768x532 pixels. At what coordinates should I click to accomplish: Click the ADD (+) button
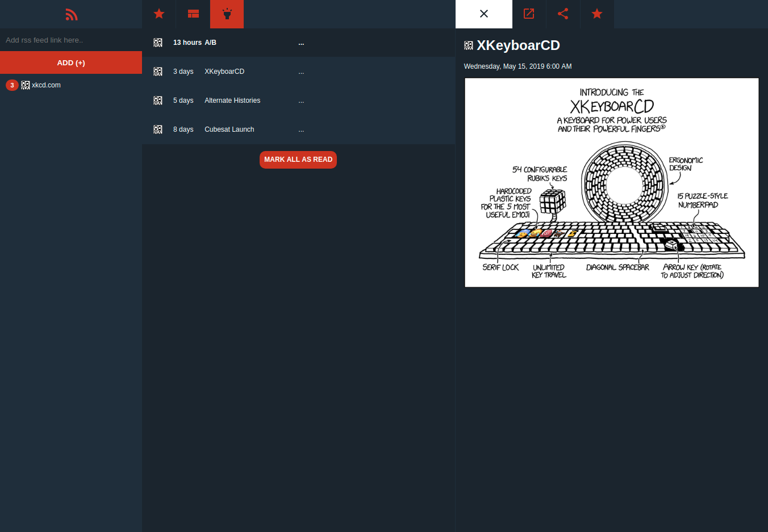pos(71,62)
